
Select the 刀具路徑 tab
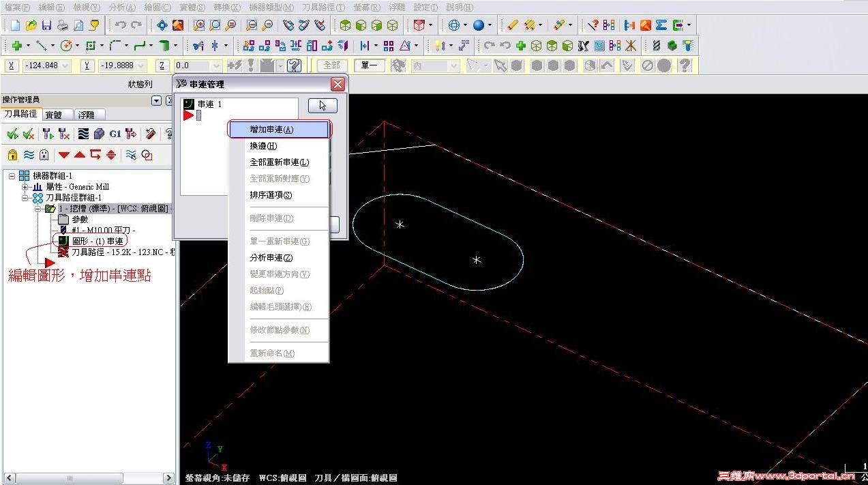20,114
